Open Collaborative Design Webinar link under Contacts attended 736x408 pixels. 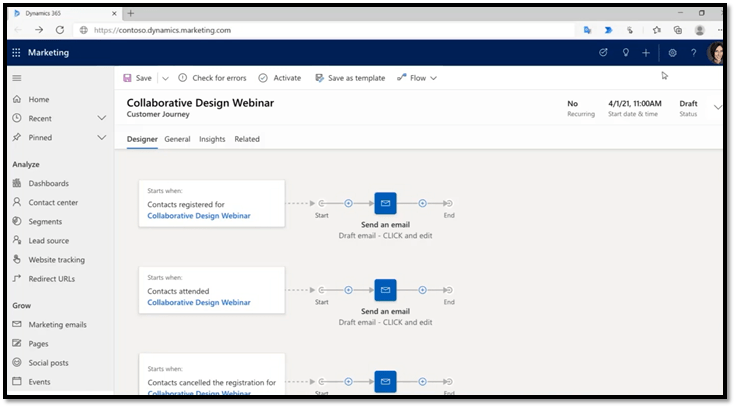198,302
